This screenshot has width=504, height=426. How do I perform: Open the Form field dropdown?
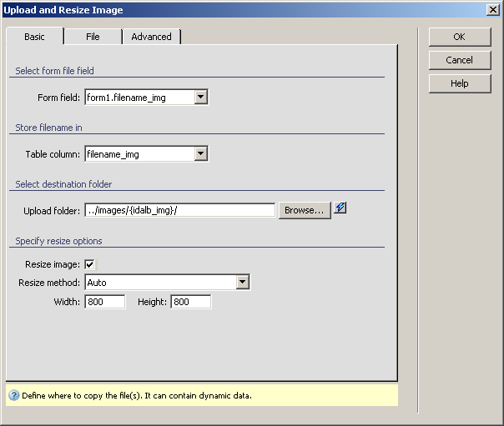coord(200,98)
